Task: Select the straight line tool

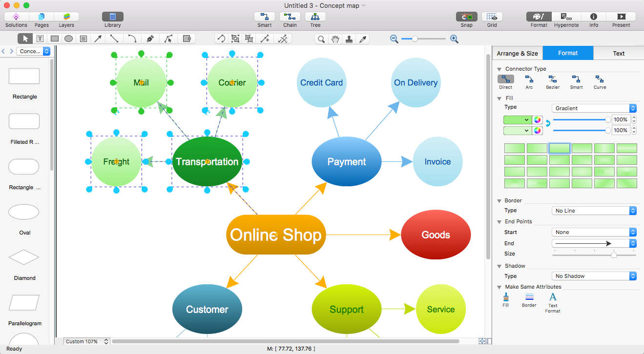Action: [x=114, y=39]
